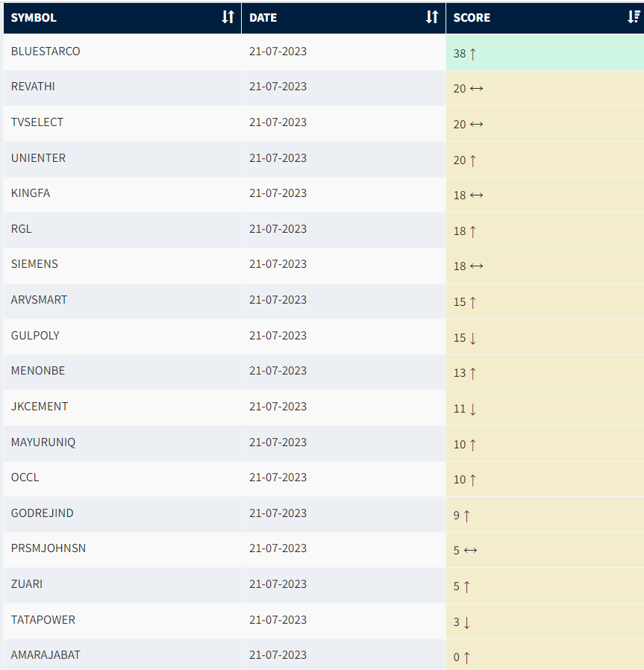Click the date in SIEMENS's row
Screen dimensions: 644x670
tap(278, 265)
